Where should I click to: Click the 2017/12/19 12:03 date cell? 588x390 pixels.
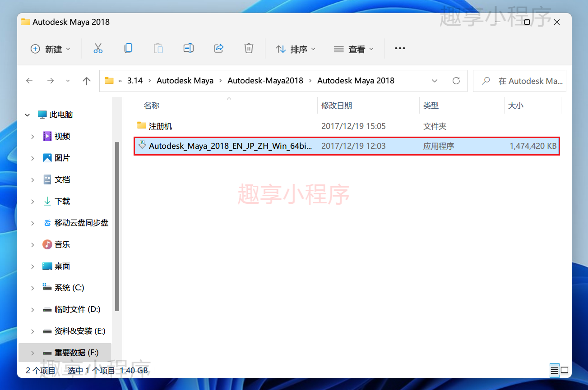point(353,146)
